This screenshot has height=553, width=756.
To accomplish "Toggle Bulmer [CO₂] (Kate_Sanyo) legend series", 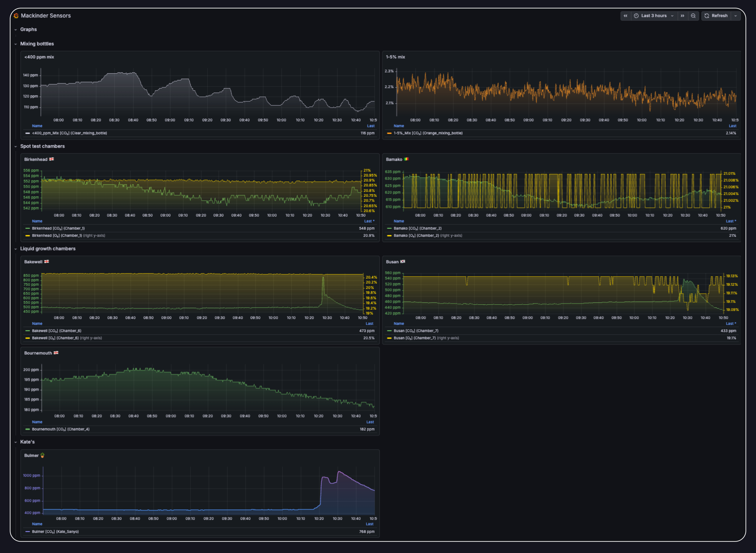I will coord(55,532).
